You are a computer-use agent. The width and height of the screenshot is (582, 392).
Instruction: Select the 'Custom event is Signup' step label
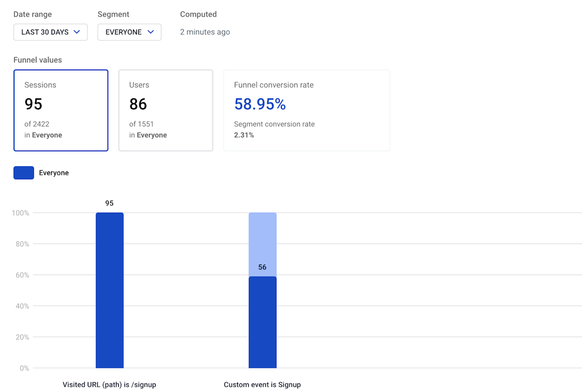[x=262, y=385]
